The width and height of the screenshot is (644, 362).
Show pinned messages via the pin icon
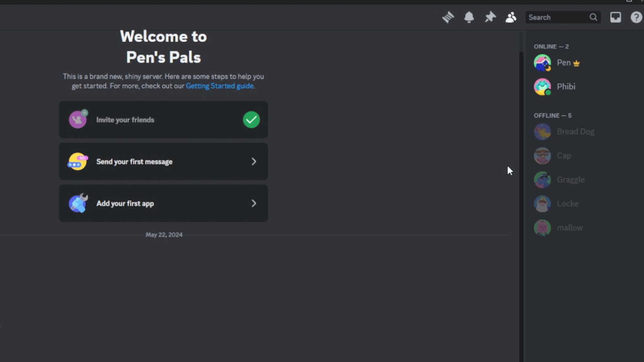tap(490, 17)
